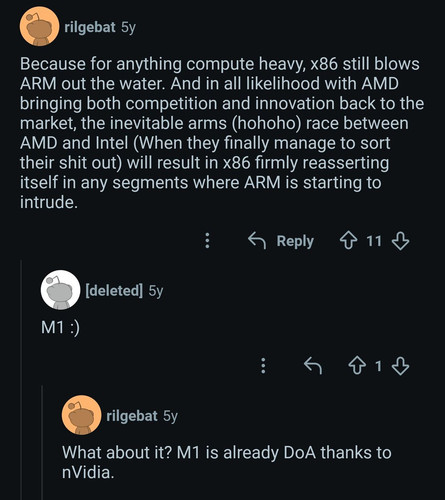Open rilgebat's avatar on the top comment
Viewport: 445px width, 500px height.
point(40,26)
